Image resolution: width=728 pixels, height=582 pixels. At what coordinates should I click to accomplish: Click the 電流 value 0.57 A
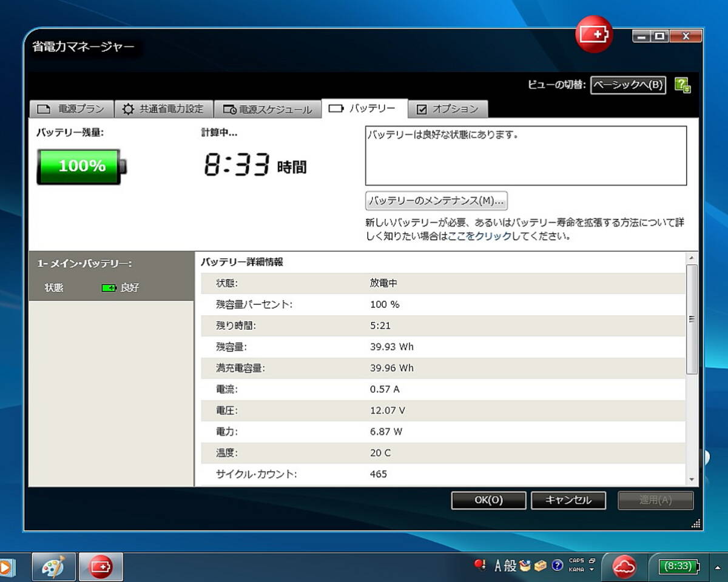pyautogui.click(x=385, y=389)
